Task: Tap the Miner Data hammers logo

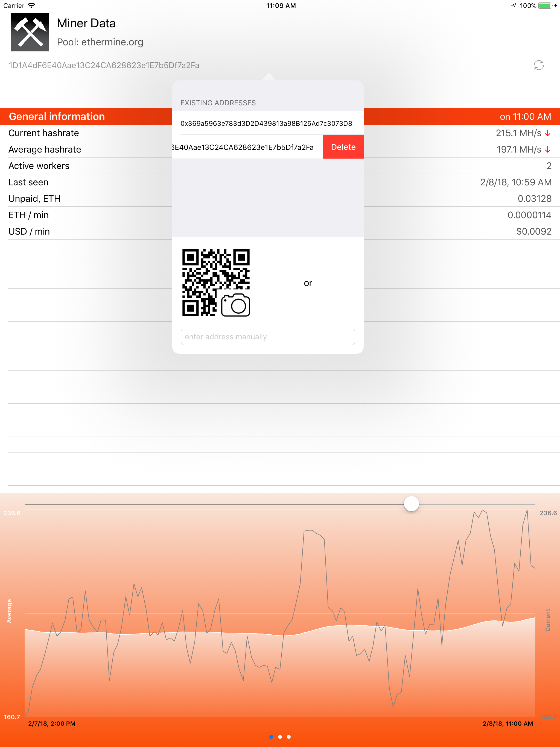Action: pyautogui.click(x=30, y=32)
